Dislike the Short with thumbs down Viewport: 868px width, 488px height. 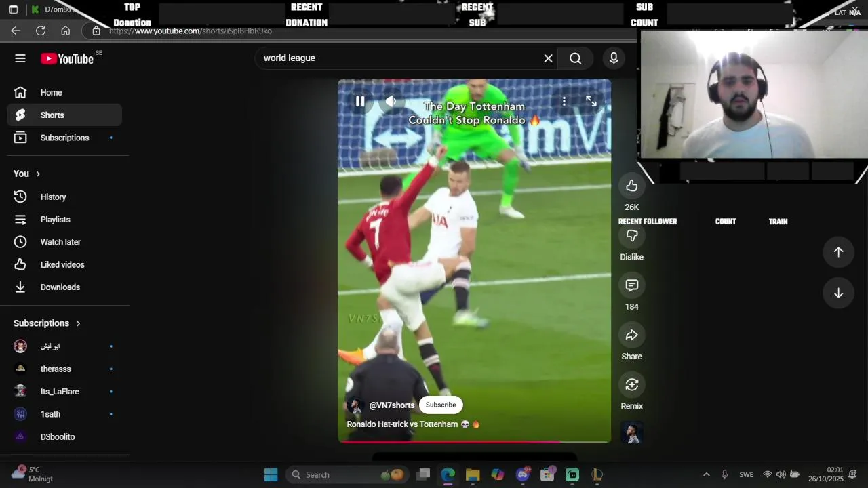click(x=632, y=236)
